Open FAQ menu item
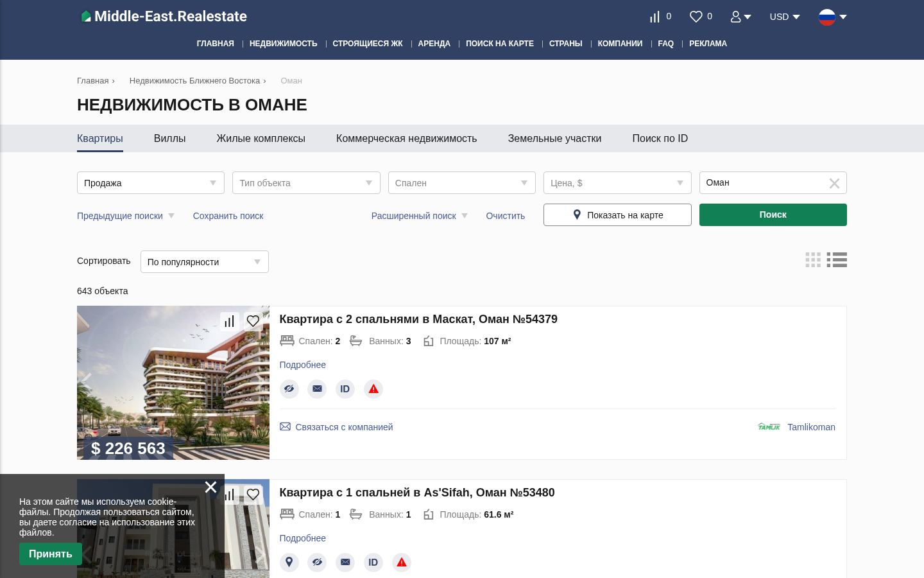The image size is (924, 578). click(665, 44)
